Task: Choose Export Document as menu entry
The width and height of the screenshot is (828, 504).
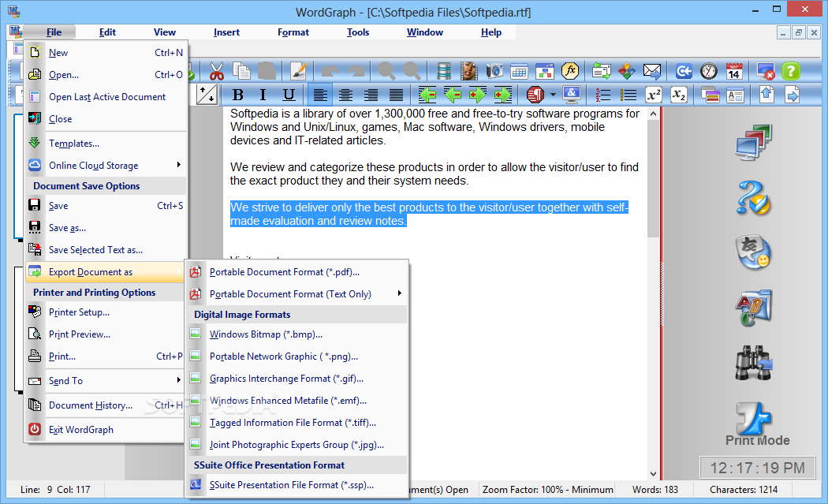Action: [106, 272]
